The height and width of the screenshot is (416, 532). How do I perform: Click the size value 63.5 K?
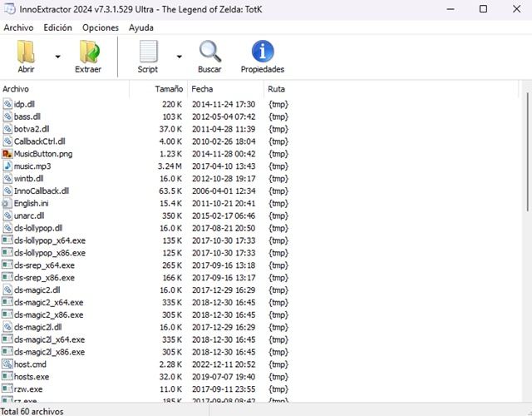(x=170, y=191)
